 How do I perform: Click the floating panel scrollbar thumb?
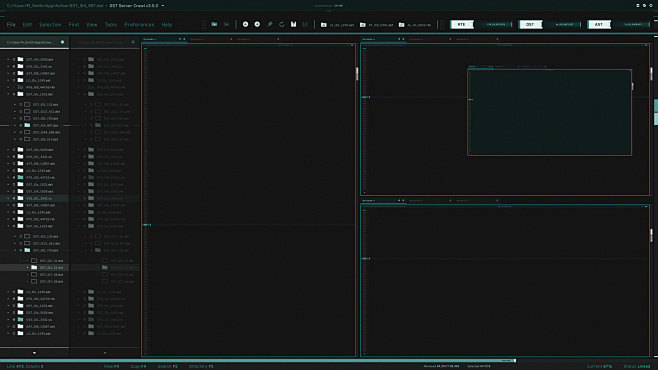(633, 86)
